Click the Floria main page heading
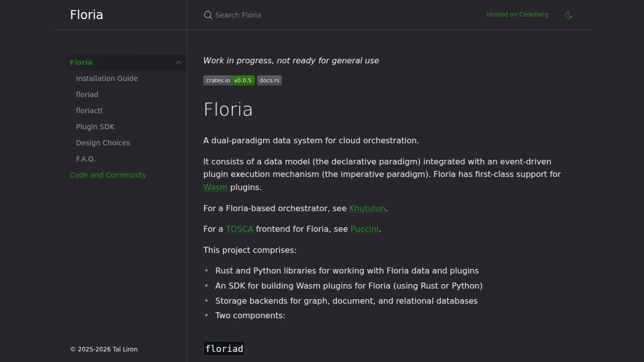 pos(228,110)
